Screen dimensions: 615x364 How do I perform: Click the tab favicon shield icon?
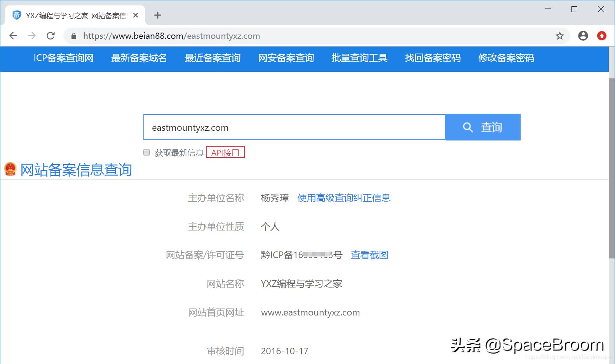[x=16, y=15]
